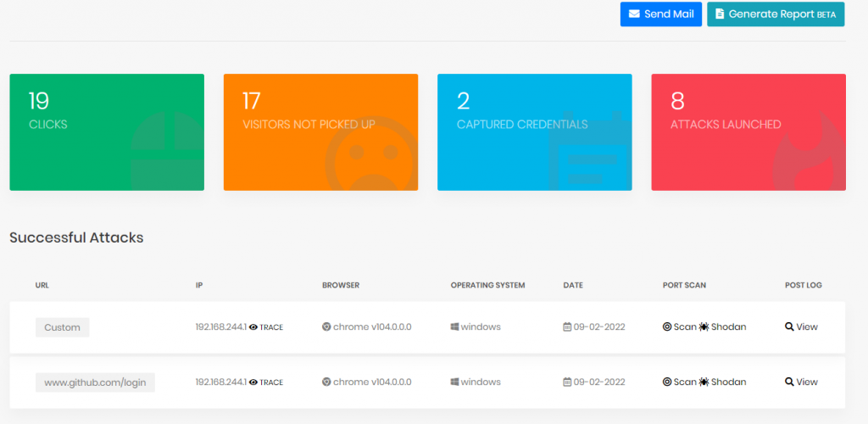
Task: Click IP 192.168.244.1 in Custom row
Action: [221, 327]
